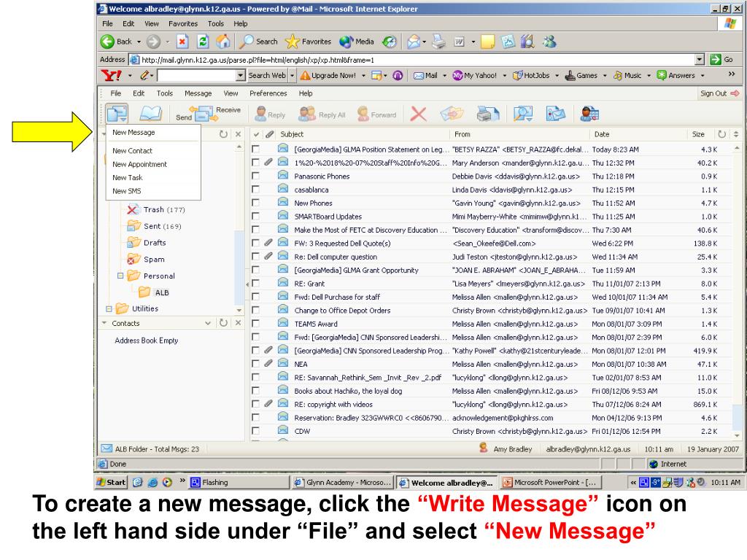Click the IE Back arrow button
Image resolution: width=747 pixels, height=560 pixels.
(116, 42)
